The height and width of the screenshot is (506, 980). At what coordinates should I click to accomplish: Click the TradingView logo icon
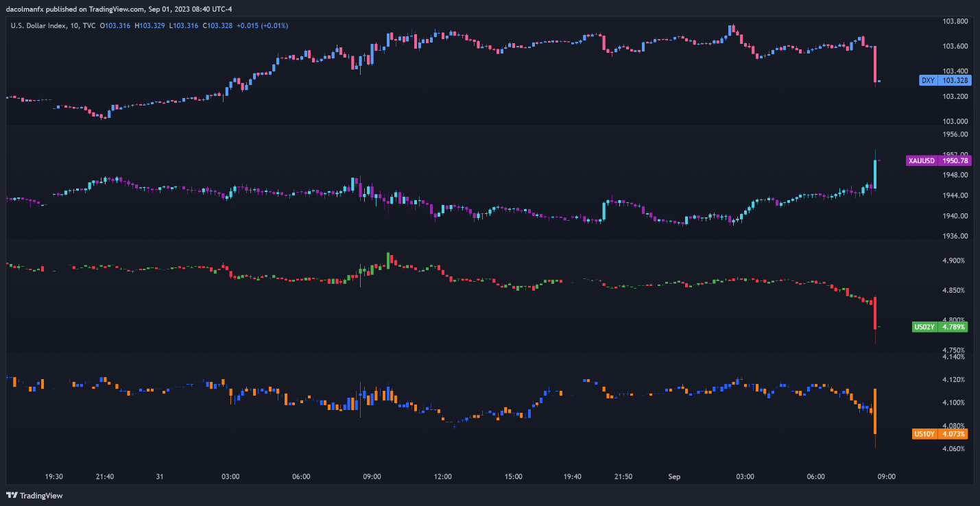pos(12,495)
